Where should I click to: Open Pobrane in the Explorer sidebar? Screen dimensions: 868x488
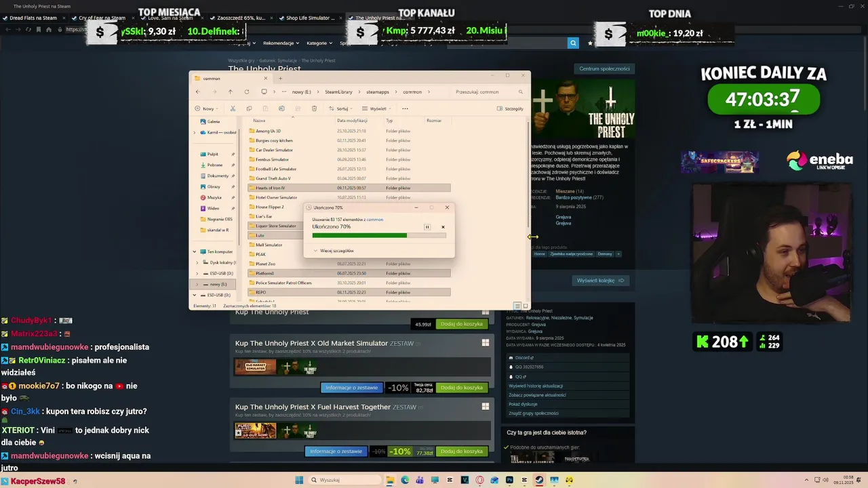click(214, 165)
